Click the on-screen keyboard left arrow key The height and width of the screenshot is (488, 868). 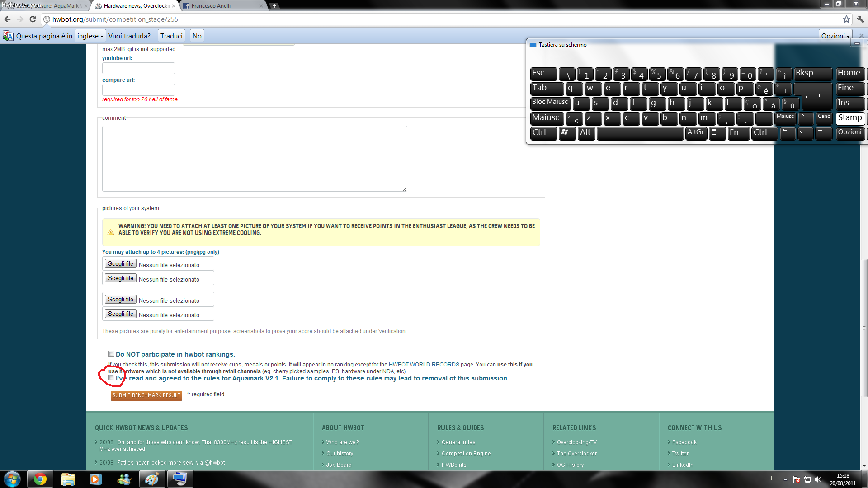[788, 133]
